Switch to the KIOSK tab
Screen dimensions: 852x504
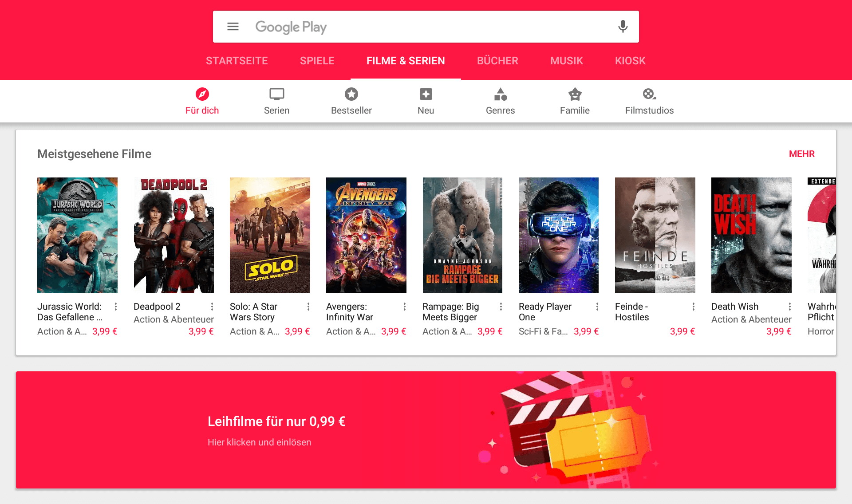tap(630, 61)
